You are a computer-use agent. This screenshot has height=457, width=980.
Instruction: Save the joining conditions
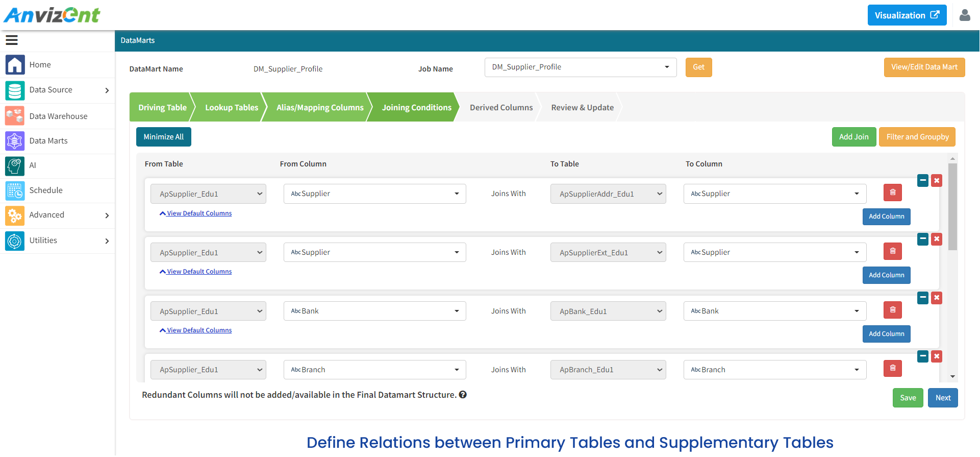click(908, 398)
